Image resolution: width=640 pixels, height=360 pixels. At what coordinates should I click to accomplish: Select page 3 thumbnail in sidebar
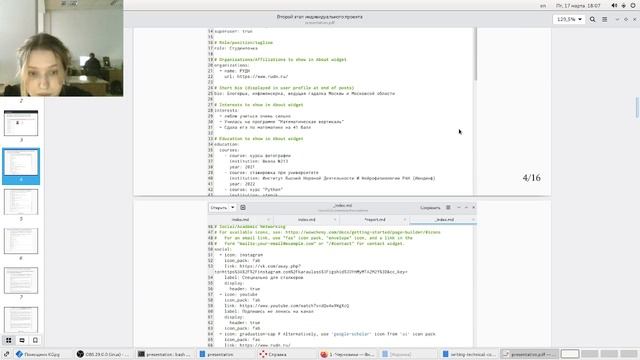coord(21,123)
